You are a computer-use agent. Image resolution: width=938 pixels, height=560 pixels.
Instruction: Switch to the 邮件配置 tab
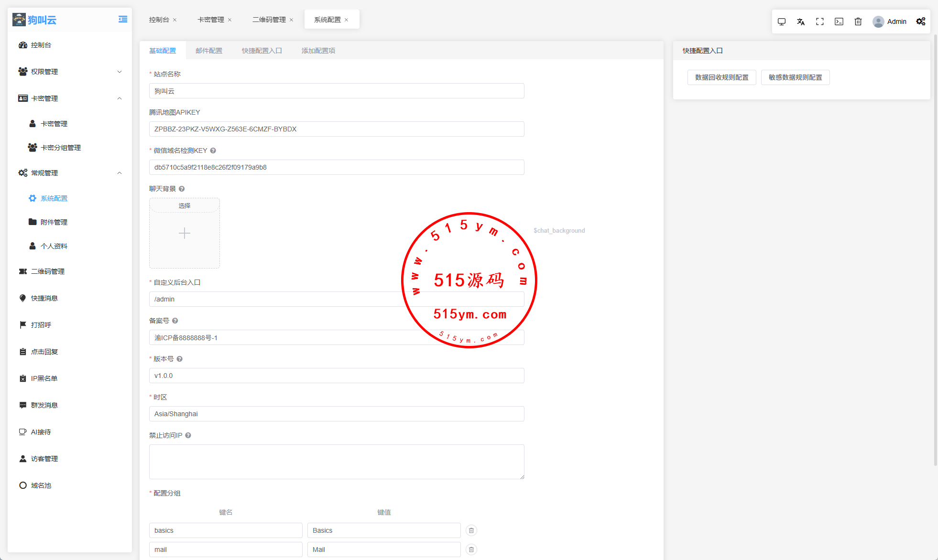209,51
